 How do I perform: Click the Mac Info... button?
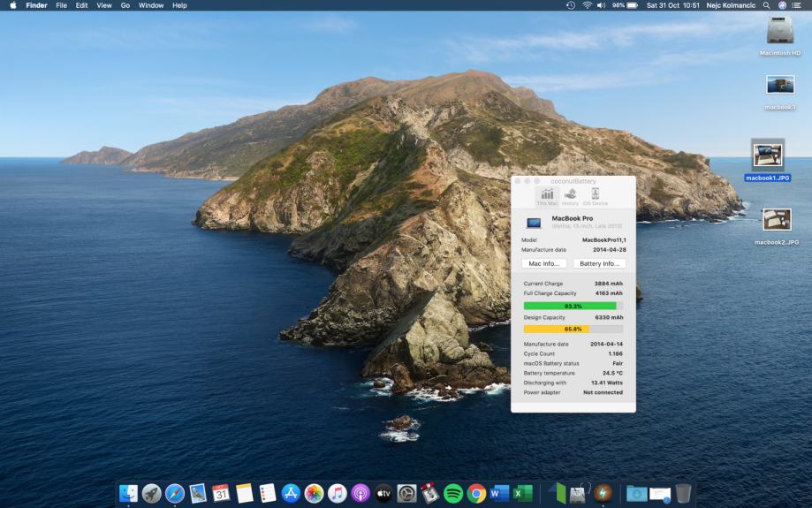click(543, 263)
